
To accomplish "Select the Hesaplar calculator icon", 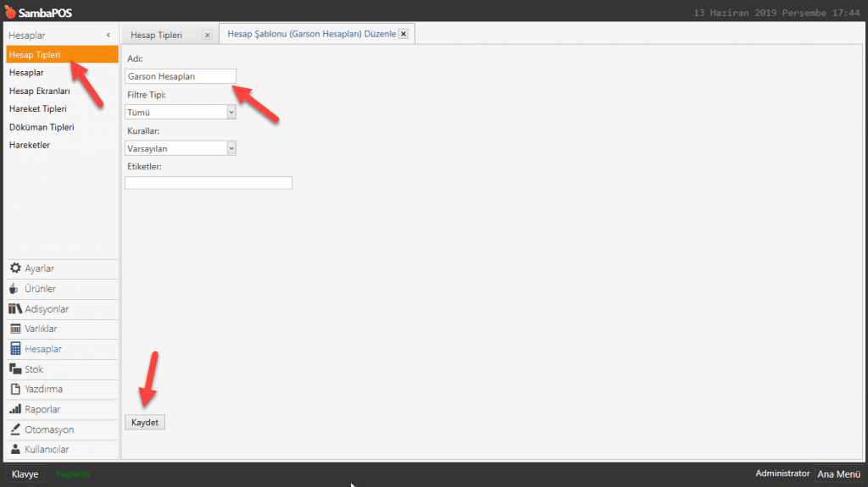I will coord(15,349).
